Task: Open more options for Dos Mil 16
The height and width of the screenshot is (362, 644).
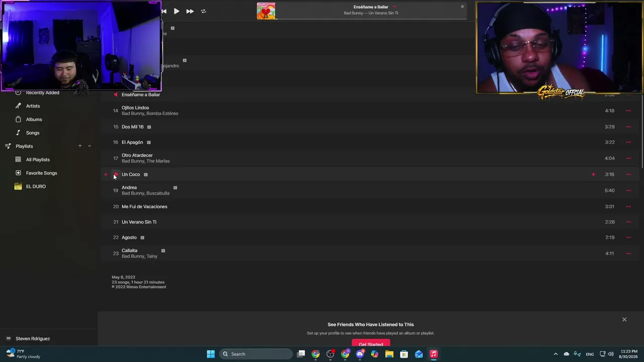Action: (x=628, y=127)
